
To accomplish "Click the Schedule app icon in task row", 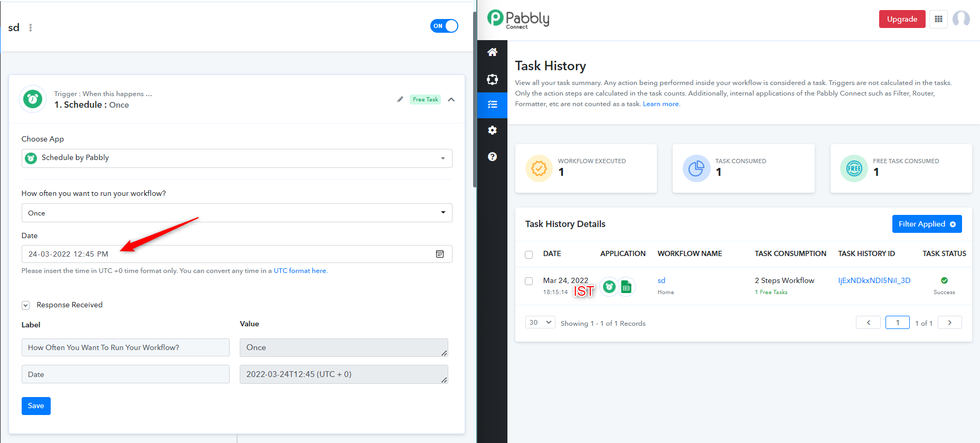I will point(609,287).
